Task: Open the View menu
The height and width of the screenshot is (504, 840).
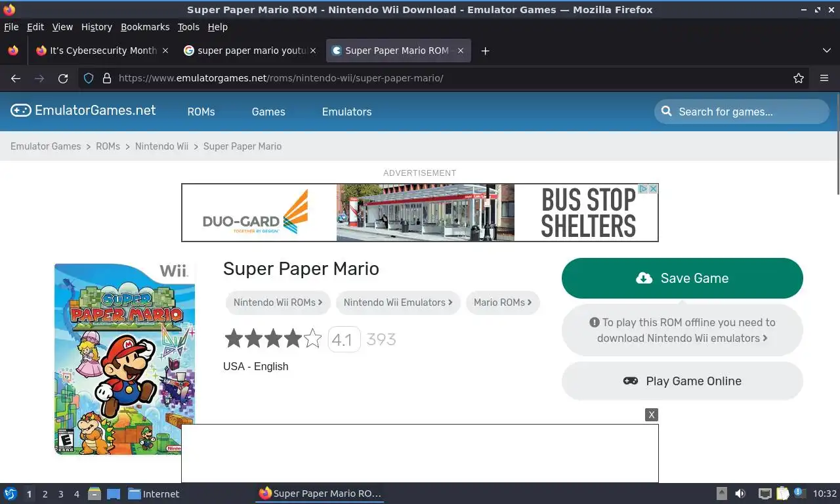Action: 62,27
